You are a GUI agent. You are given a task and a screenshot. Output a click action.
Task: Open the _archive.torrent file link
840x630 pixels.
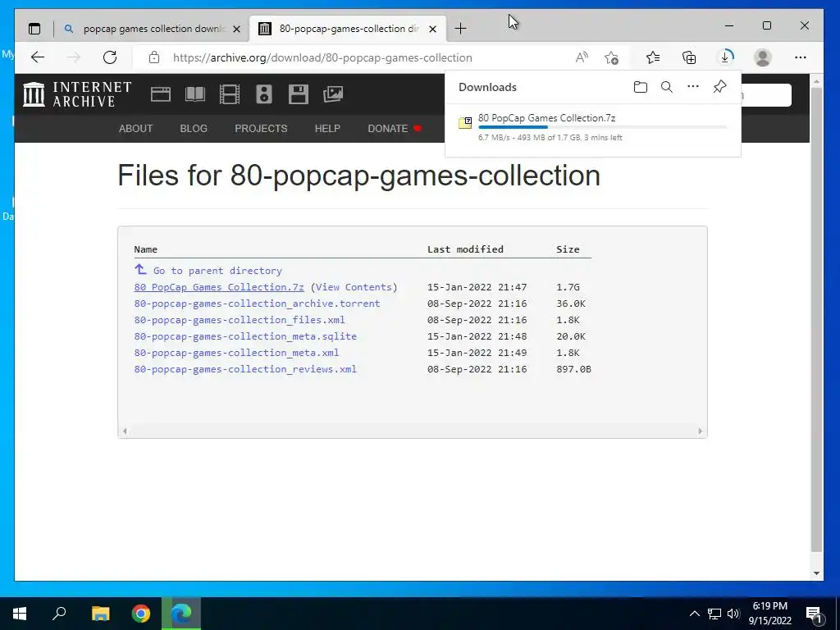(x=257, y=304)
